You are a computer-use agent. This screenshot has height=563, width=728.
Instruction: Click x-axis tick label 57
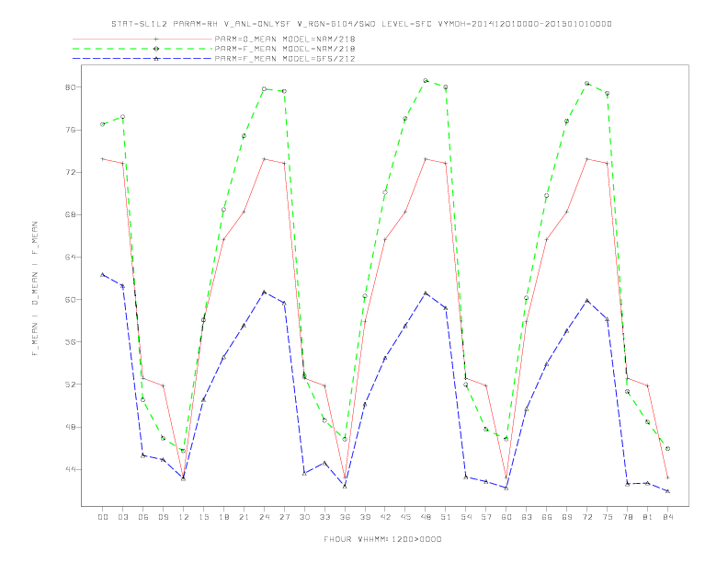tap(486, 517)
